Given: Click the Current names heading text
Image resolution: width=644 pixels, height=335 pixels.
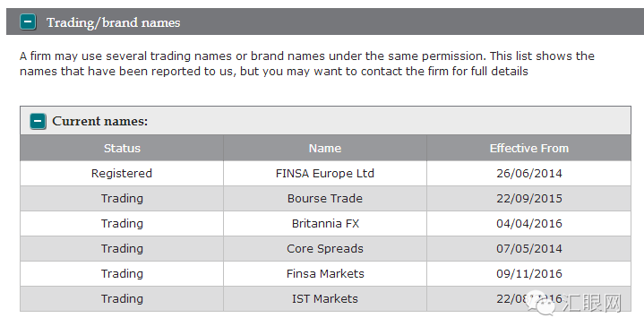Looking at the screenshot, I should [x=99, y=121].
